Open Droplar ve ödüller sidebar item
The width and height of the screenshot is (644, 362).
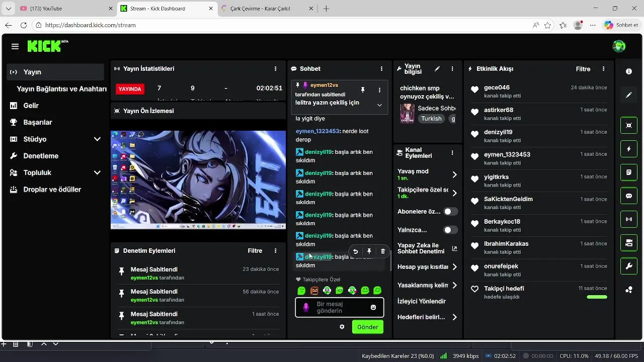point(55,190)
